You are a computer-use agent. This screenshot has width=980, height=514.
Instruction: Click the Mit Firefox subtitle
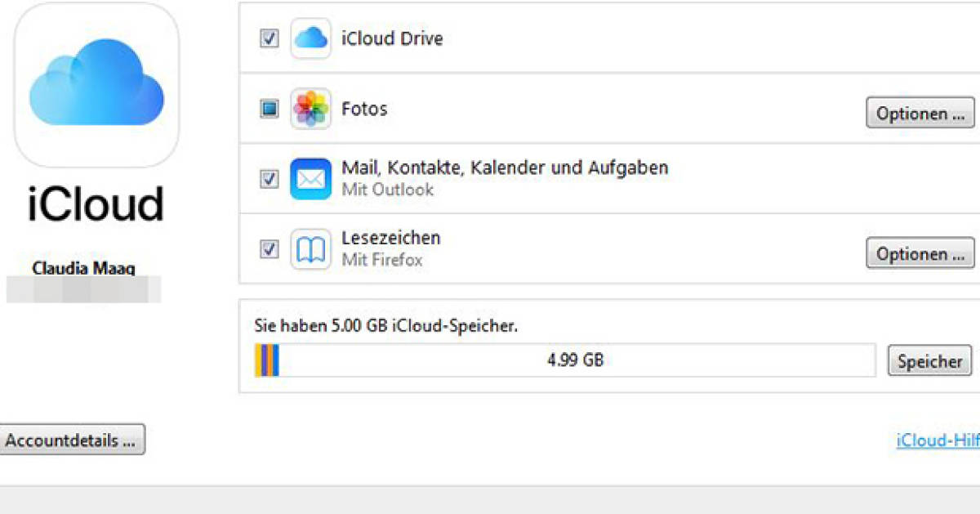coord(381,261)
